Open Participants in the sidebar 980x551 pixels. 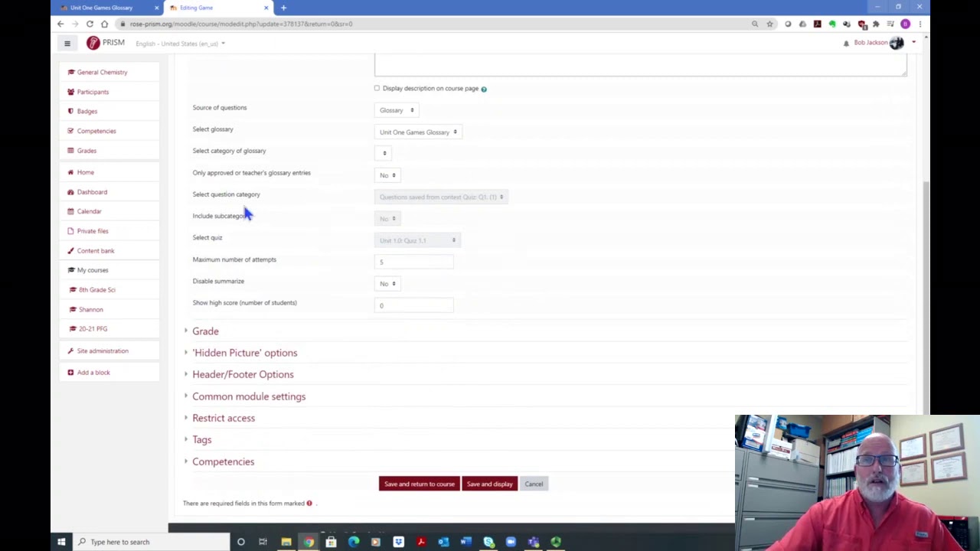pos(93,92)
